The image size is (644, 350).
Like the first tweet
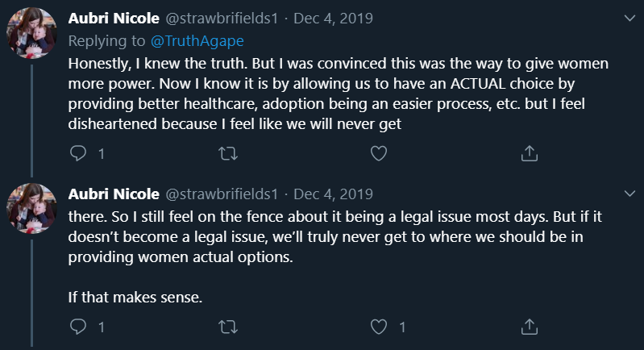(379, 152)
